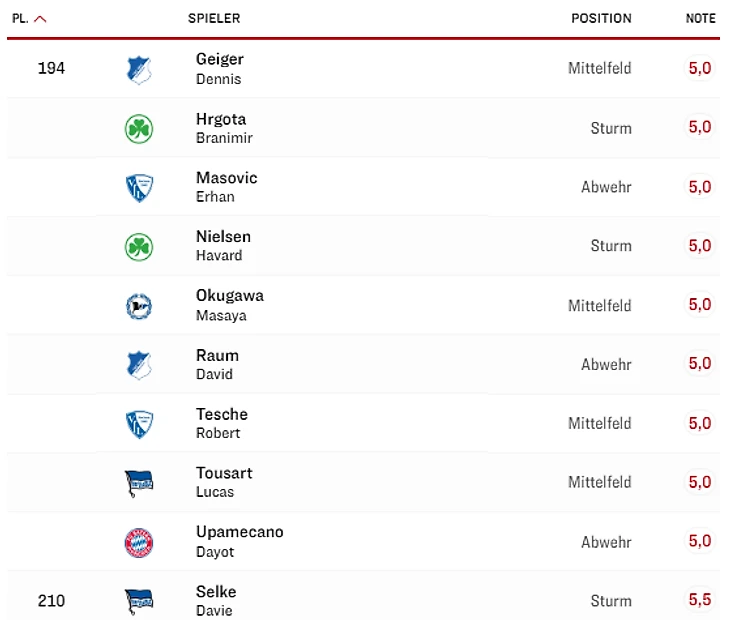
Task: Click the Bielefeld crest beside Okugawa
Action: (139, 306)
